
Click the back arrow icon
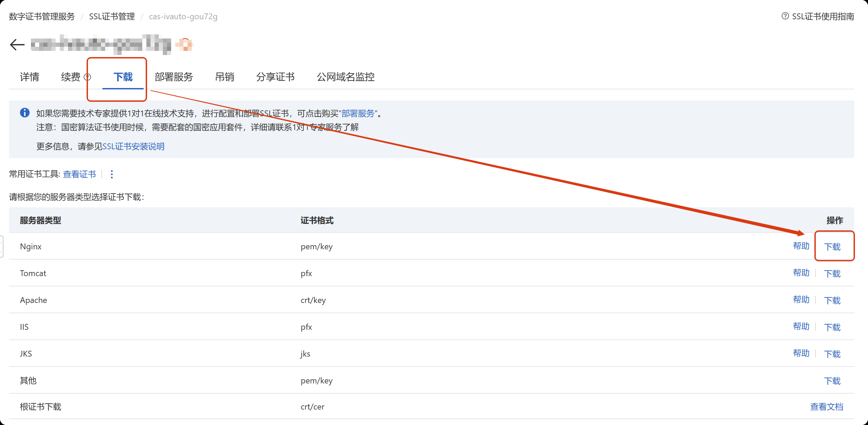pyautogui.click(x=17, y=45)
